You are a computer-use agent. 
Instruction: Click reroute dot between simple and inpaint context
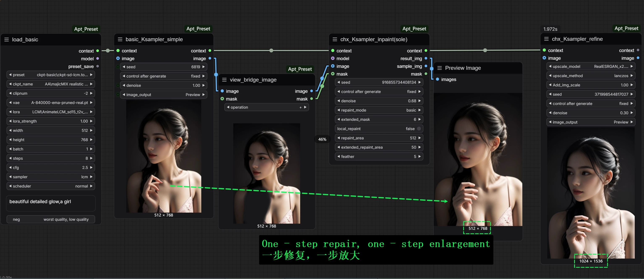271,51
